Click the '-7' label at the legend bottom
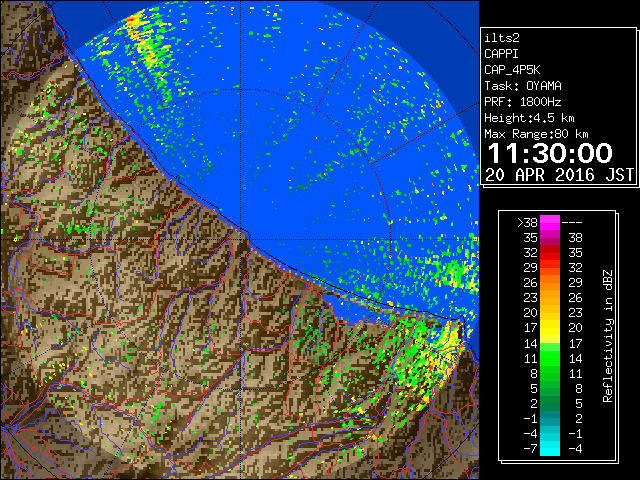This screenshot has width=640, height=480. pos(530,448)
